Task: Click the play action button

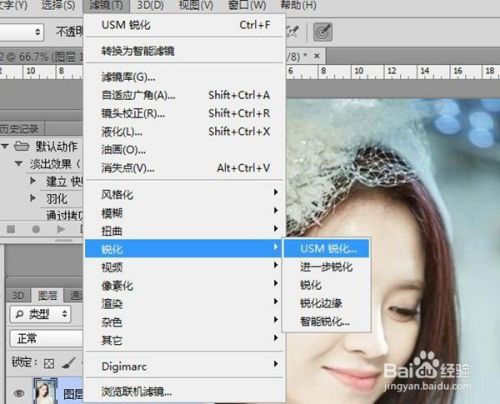Action: [61, 229]
